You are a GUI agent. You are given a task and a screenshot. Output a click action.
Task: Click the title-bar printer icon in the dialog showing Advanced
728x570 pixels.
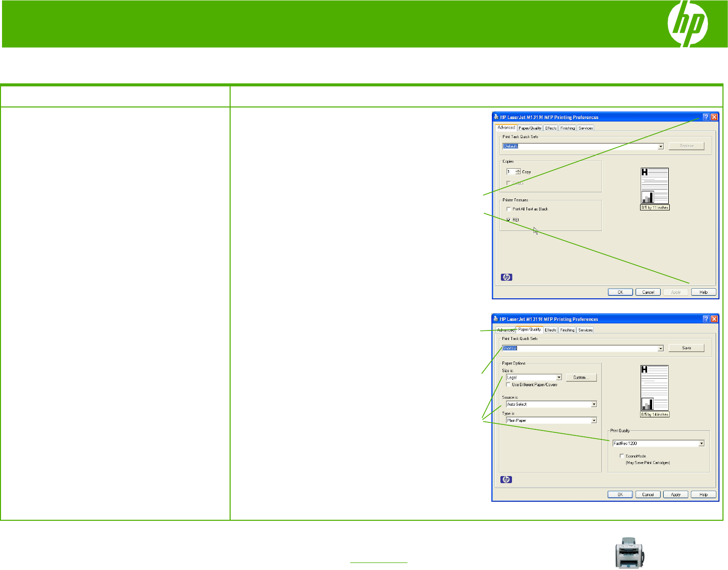[496, 117]
